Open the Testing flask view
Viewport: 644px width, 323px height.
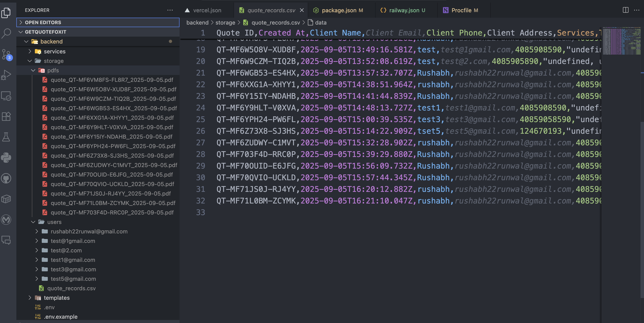[x=6, y=137]
